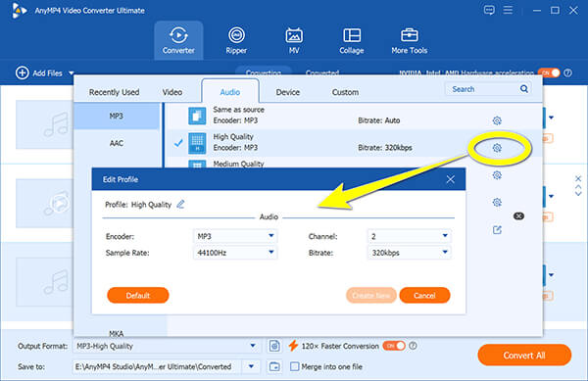Image resolution: width=588 pixels, height=381 pixels.
Task: Switch to Recently Used tab
Action: [x=114, y=92]
